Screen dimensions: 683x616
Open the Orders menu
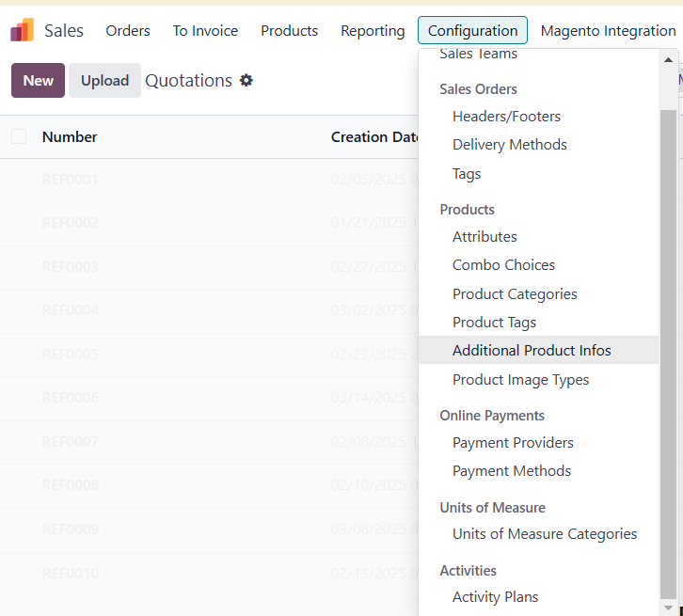[x=128, y=31]
